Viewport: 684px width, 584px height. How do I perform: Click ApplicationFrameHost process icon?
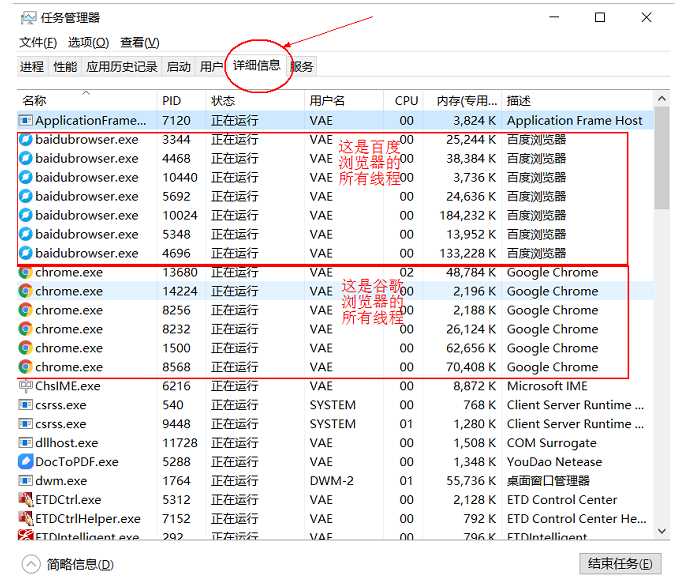tap(26, 120)
